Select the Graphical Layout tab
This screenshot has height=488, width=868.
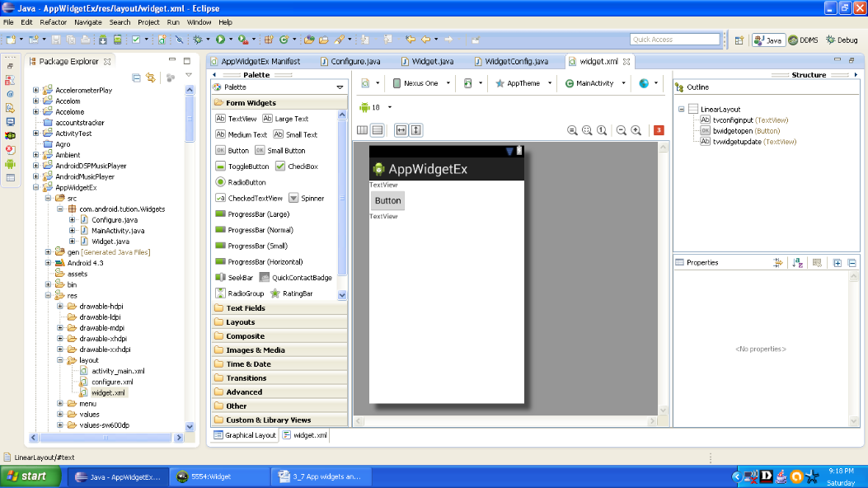[x=245, y=435]
